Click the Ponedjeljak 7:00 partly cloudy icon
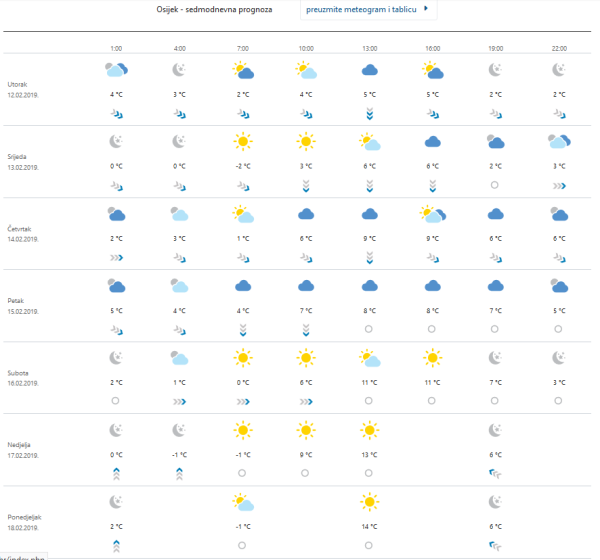Image resolution: width=600 pixels, height=560 pixels. coord(242,502)
